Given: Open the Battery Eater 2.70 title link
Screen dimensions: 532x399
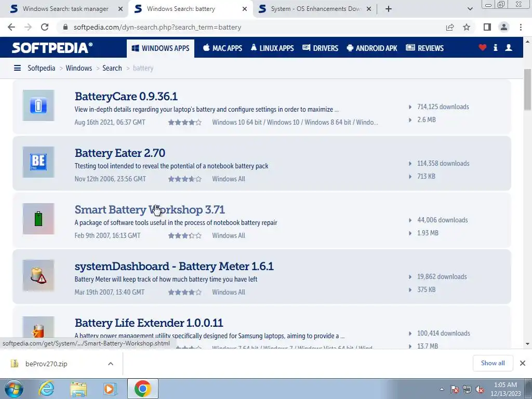Looking at the screenshot, I should [120, 153].
